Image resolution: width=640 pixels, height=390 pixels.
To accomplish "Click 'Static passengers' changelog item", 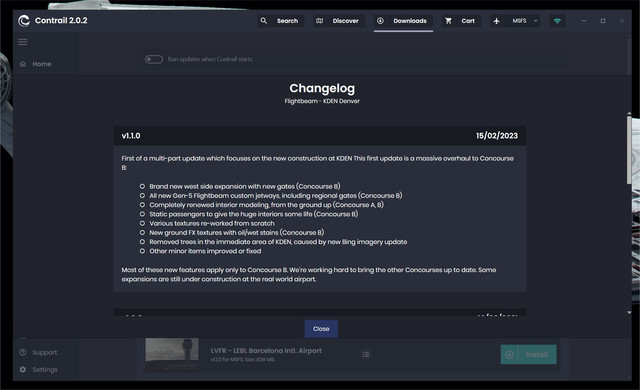I will click(253, 214).
